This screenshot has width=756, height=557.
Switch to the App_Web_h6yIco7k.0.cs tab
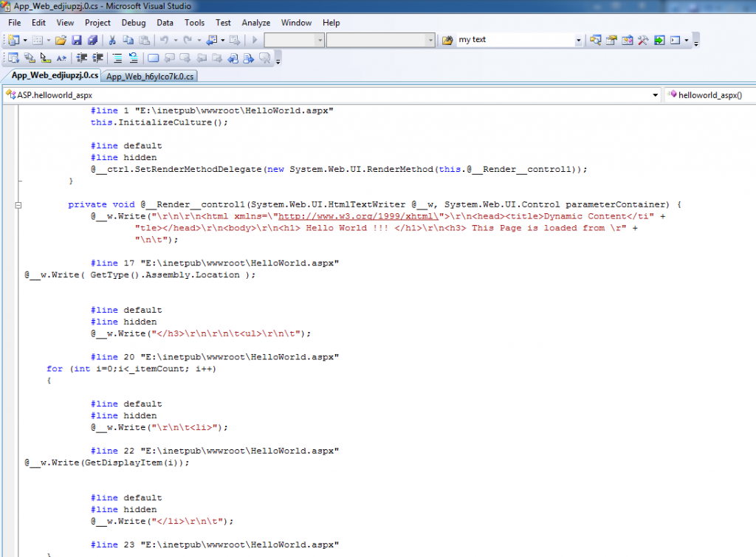click(x=150, y=75)
